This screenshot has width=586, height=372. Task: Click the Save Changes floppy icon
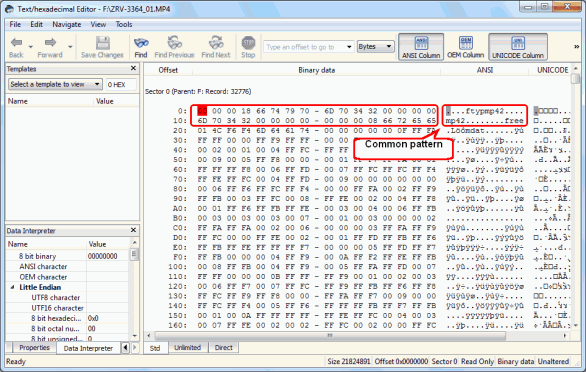click(102, 43)
